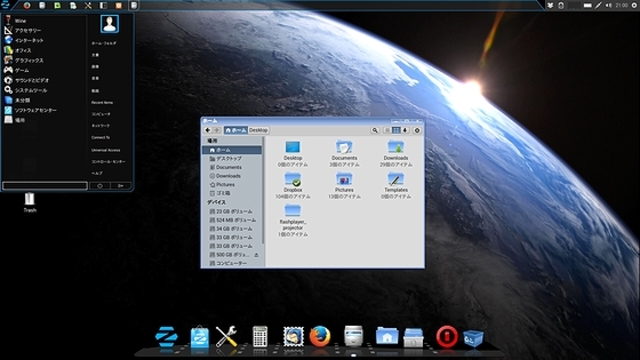Image resolution: width=640 pixels, height=360 pixels.
Task: Click Recent Items in start menu
Action: pos(102,102)
